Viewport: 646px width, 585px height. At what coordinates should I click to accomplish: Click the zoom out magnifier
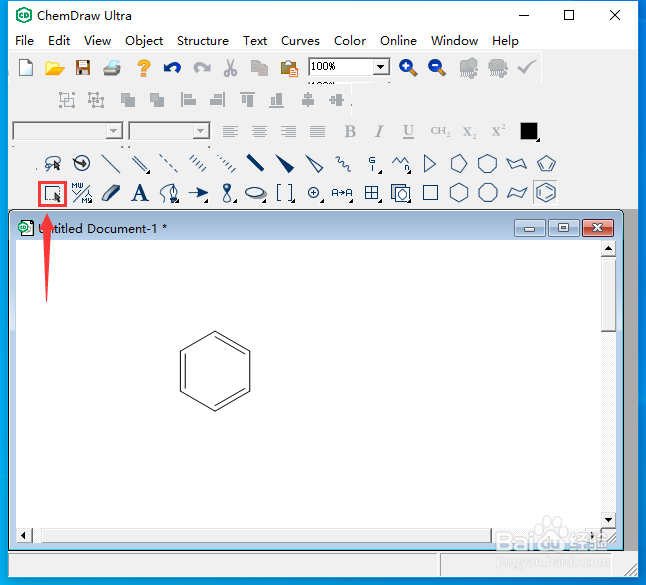[437, 68]
